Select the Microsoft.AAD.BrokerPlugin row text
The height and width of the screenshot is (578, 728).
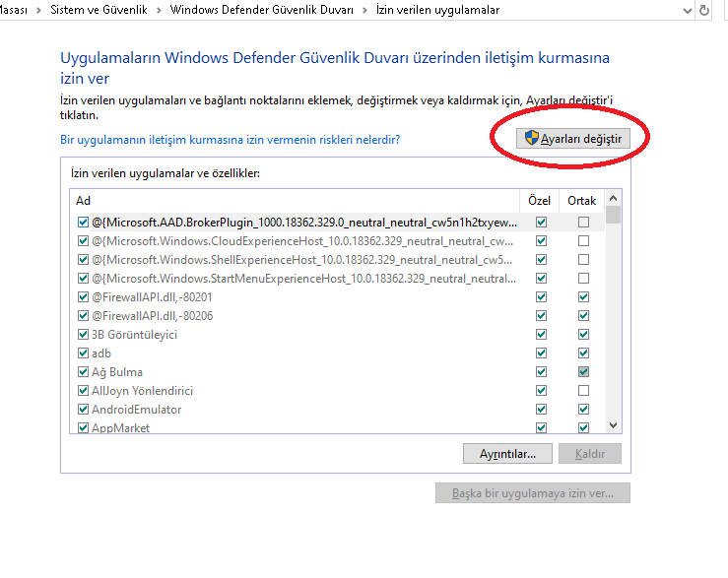coord(304,223)
